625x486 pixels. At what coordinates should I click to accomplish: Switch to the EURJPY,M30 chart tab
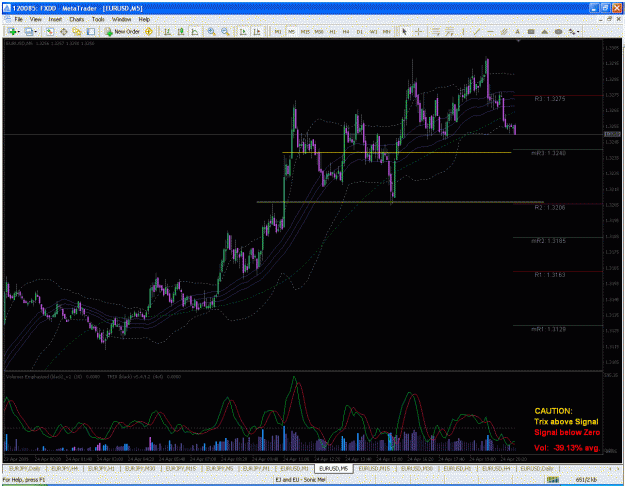click(x=140, y=468)
